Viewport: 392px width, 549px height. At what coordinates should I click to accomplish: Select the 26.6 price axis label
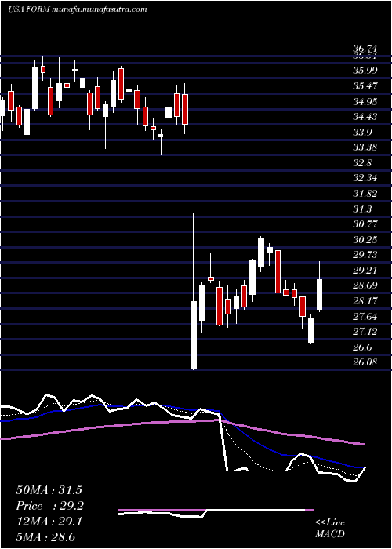(x=362, y=347)
